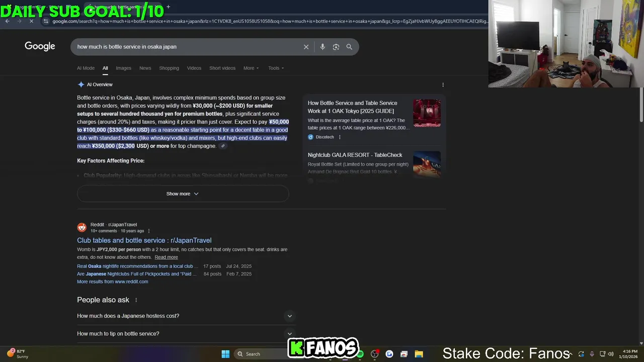The image size is (644, 362).
Task: Open the weather widget showing 82°F Sunny
Action: click(18, 354)
